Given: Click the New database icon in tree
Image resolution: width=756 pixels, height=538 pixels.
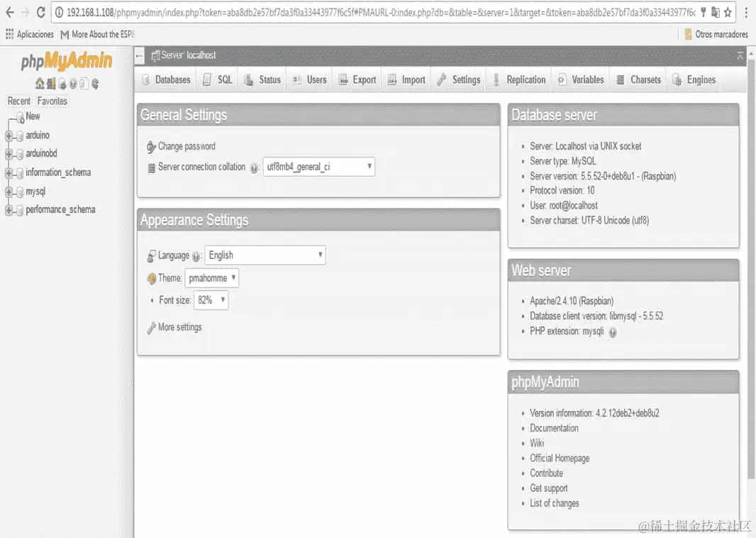Looking at the screenshot, I should (21, 117).
